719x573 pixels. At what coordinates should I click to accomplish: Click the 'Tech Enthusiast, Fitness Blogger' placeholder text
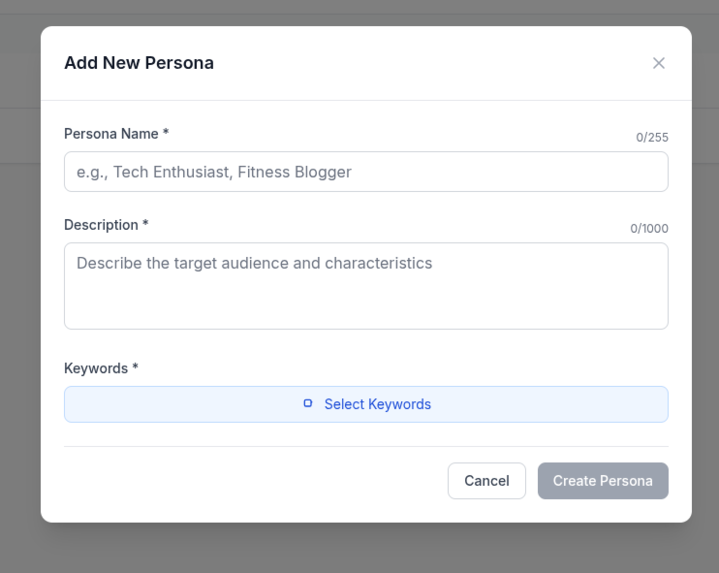tap(232, 172)
